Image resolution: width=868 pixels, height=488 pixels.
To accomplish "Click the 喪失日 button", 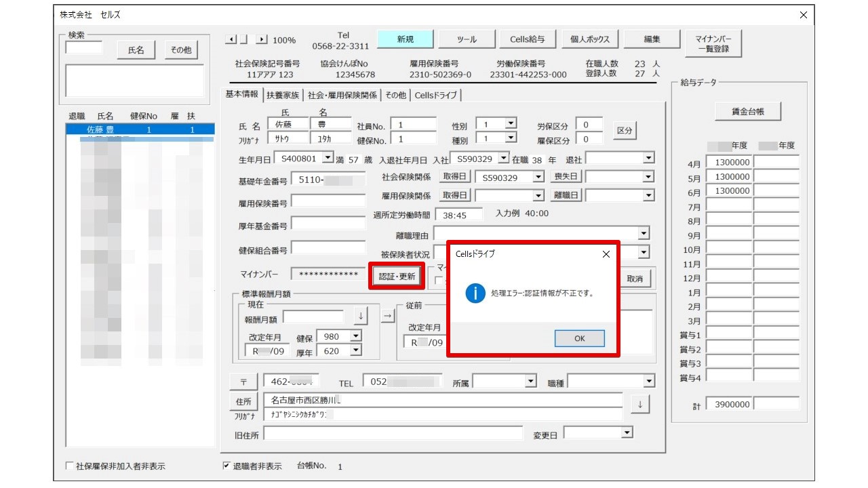I will (x=566, y=176).
